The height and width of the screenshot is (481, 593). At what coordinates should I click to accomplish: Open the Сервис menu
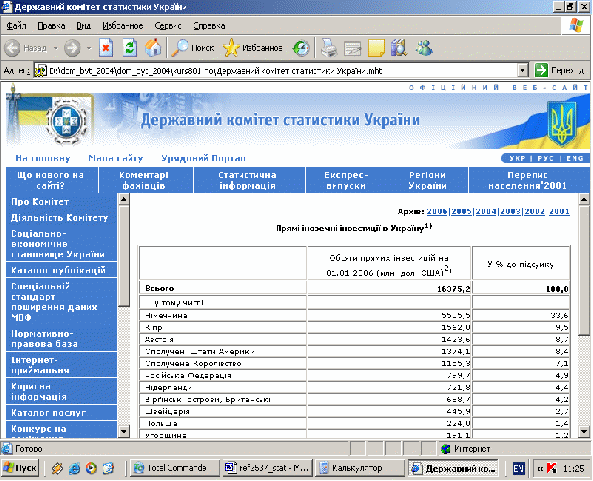point(168,26)
